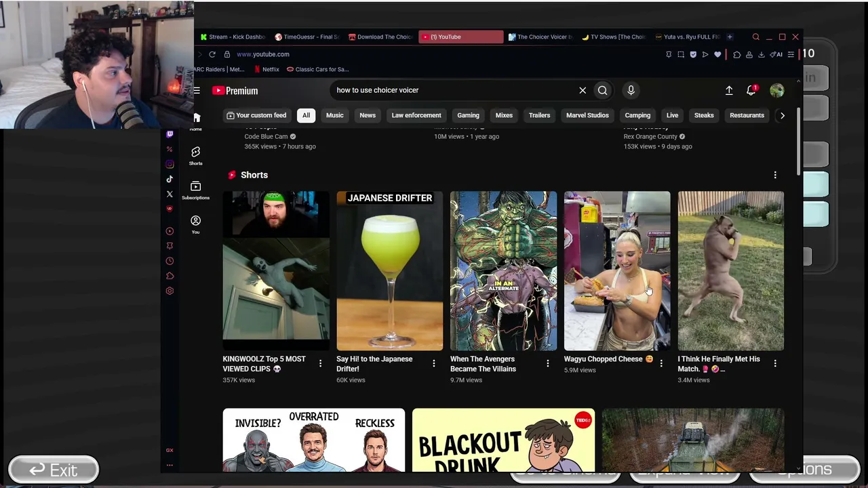Switch to the Yuta vs. Ryu tab
Viewport: 868px width, 488px height.
[x=687, y=37]
